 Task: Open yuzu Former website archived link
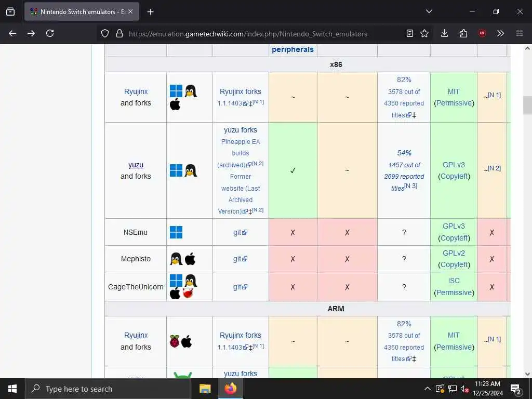point(240,194)
